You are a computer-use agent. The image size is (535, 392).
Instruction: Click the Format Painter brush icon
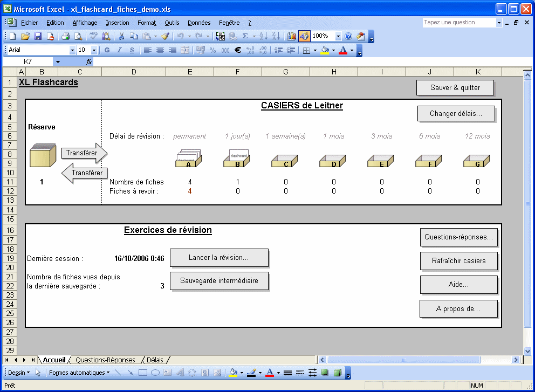(166, 36)
